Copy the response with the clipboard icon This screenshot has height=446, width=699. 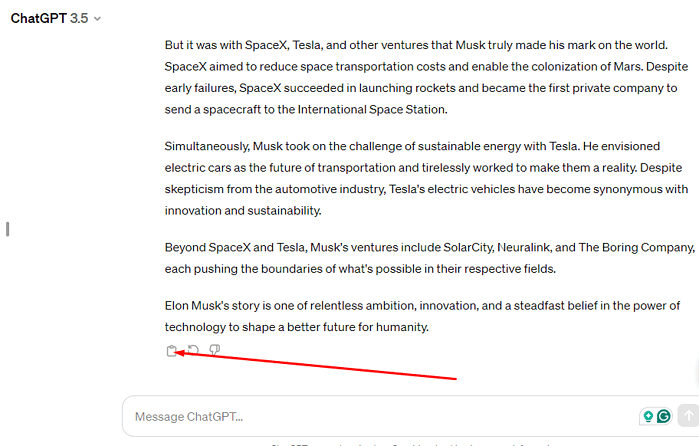click(x=172, y=351)
